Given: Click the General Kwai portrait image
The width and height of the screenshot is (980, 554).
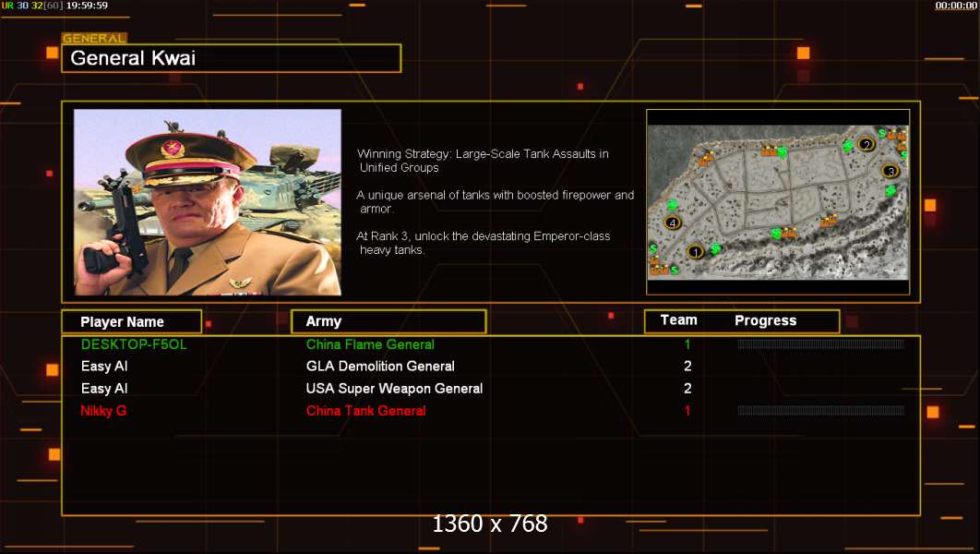Looking at the screenshot, I should 208,202.
